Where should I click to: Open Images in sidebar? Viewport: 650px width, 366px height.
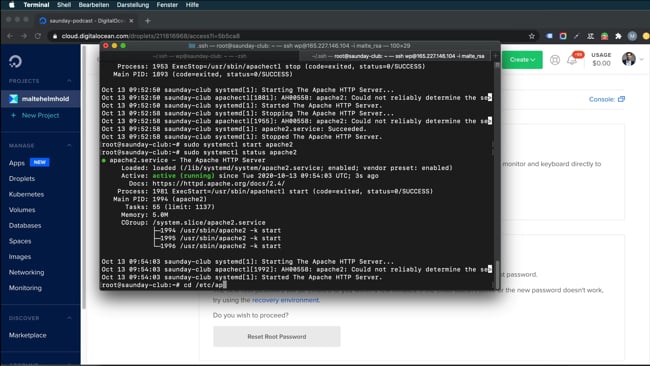pyautogui.click(x=20, y=257)
